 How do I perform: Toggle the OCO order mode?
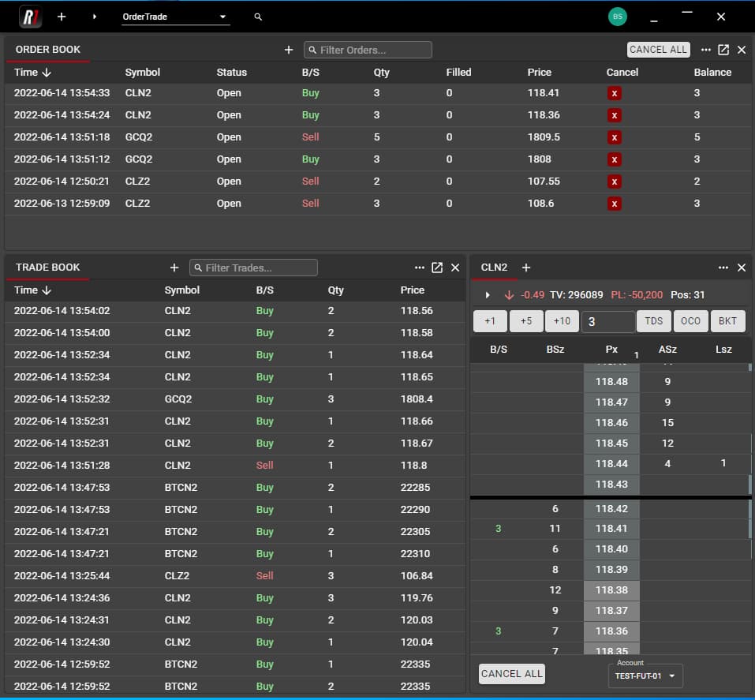pyautogui.click(x=690, y=321)
